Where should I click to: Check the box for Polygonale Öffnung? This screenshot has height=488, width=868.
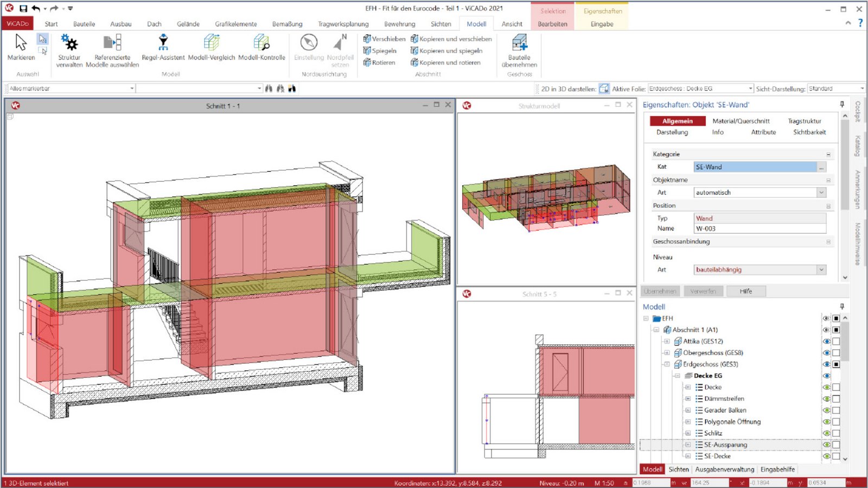coord(836,422)
